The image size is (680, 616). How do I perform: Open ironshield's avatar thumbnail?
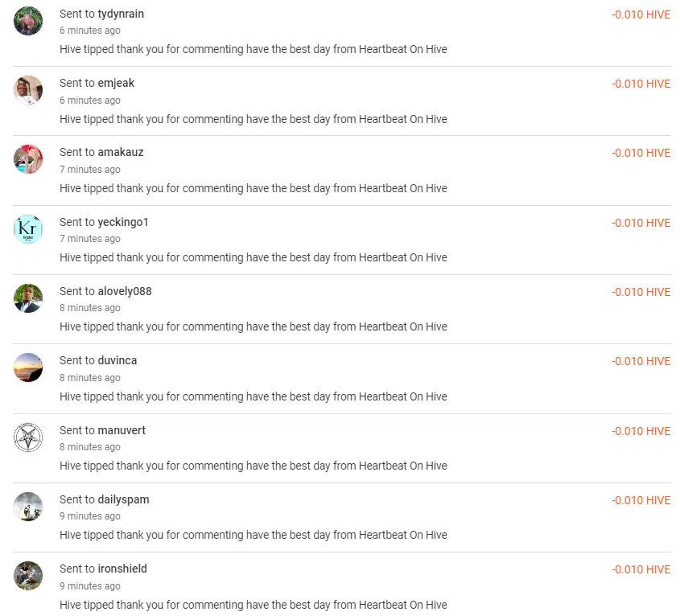[28, 577]
